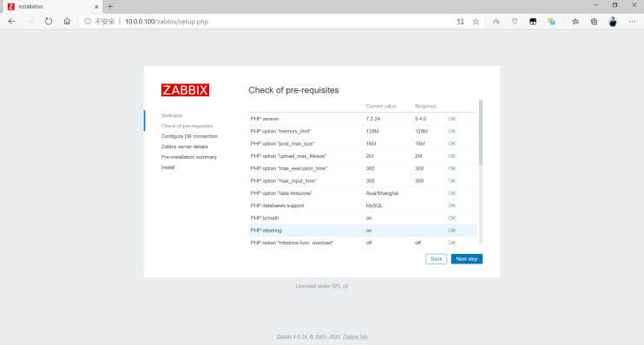The image size is (644, 345).
Task: Open the favorites list icon
Action: (x=575, y=22)
